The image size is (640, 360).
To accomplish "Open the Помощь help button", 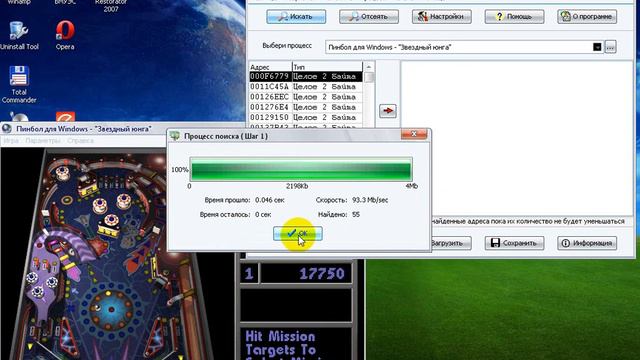I will coord(514,17).
